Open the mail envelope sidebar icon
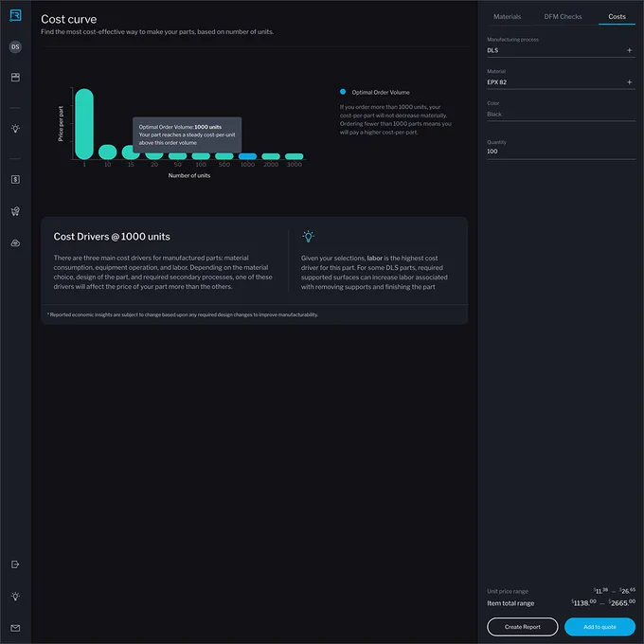Image resolution: width=644 pixels, height=644 pixels. pyautogui.click(x=15, y=628)
